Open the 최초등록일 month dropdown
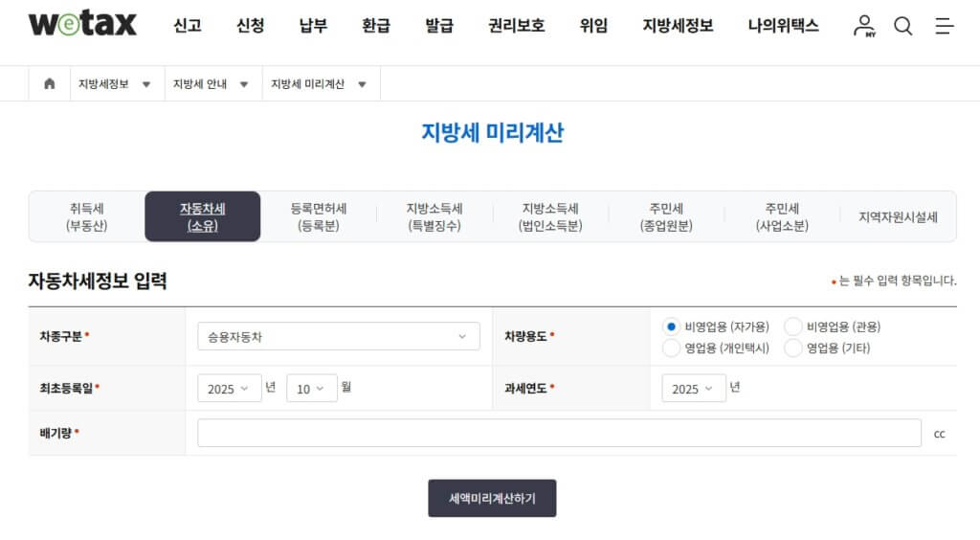This screenshot has width=980, height=540. pyautogui.click(x=311, y=389)
